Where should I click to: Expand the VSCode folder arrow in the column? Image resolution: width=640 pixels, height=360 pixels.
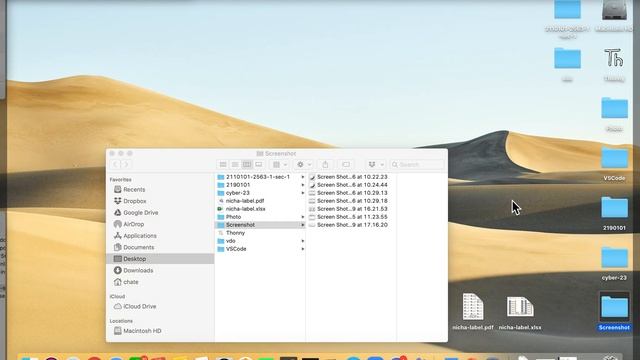click(x=302, y=249)
